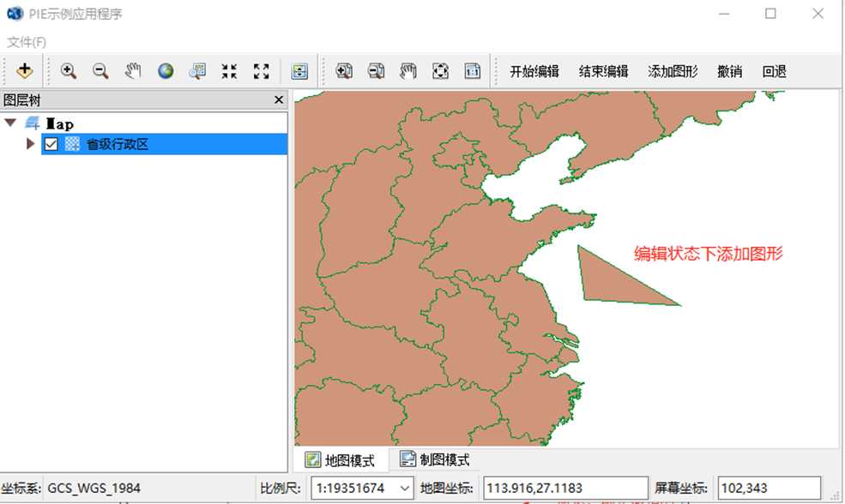
Task: Minimize the application window
Action: coord(724,14)
